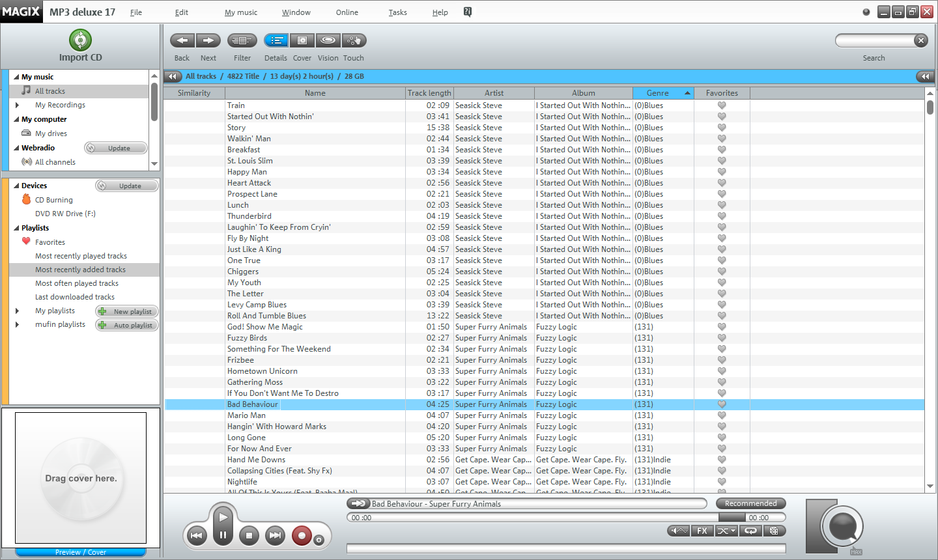This screenshot has height=560, width=938.
Task: Open the Filter tool
Action: [x=242, y=40]
